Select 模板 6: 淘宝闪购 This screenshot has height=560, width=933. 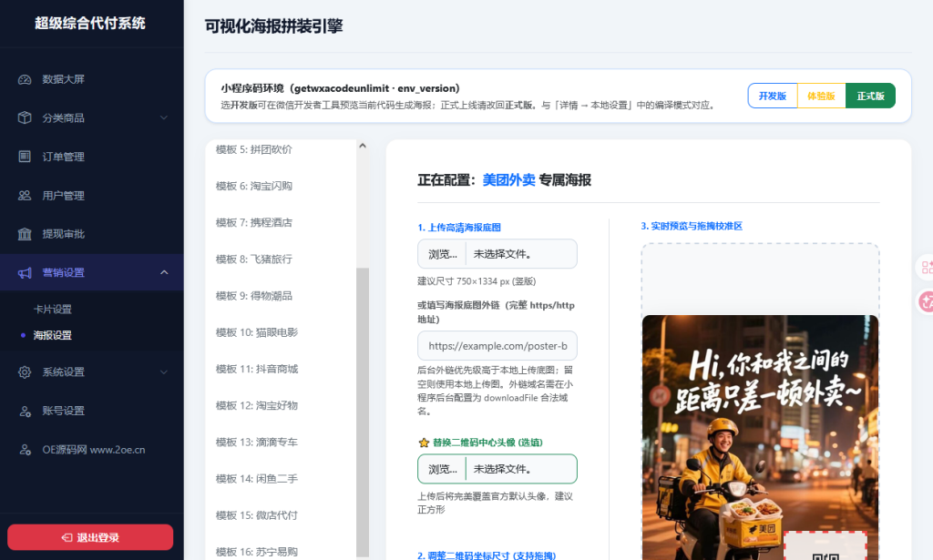click(x=254, y=186)
